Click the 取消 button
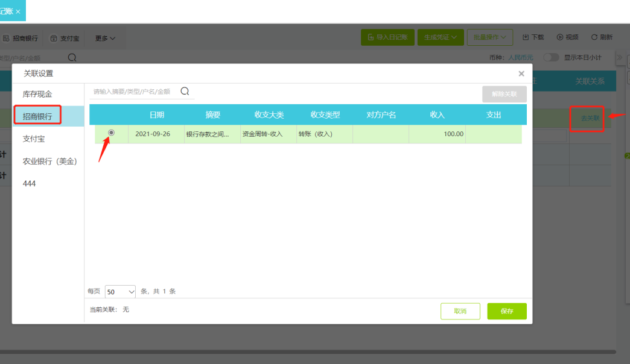Viewport: 630px width, 364px height. pyautogui.click(x=460, y=311)
